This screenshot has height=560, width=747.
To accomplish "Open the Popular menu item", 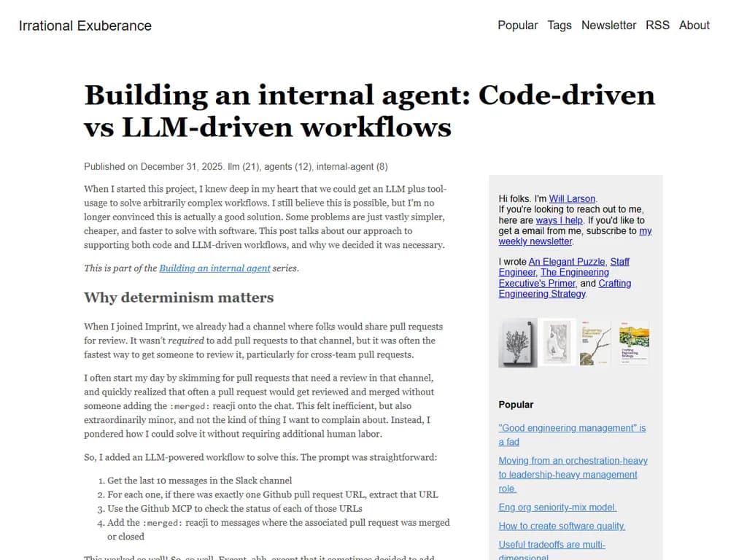I will pos(518,25).
